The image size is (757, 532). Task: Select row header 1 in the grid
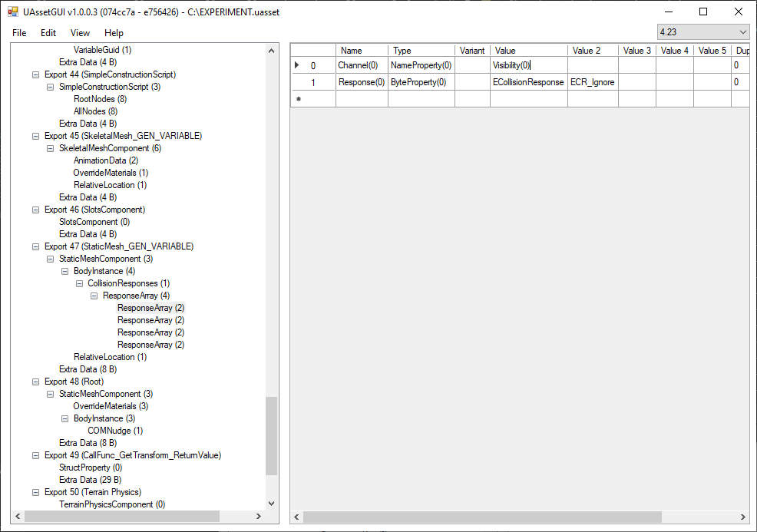[x=312, y=82]
